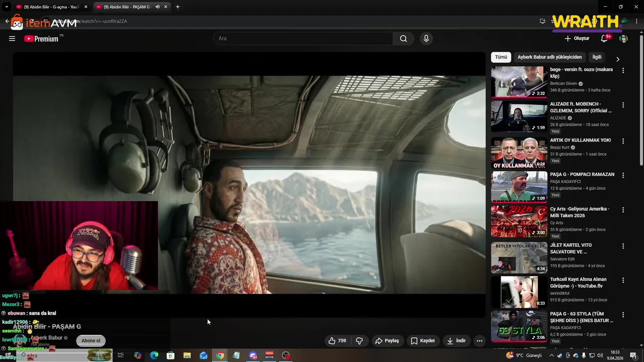The width and height of the screenshot is (644, 362).
Task: Open Chrome tab search dropdown arrow
Action: pos(7,7)
